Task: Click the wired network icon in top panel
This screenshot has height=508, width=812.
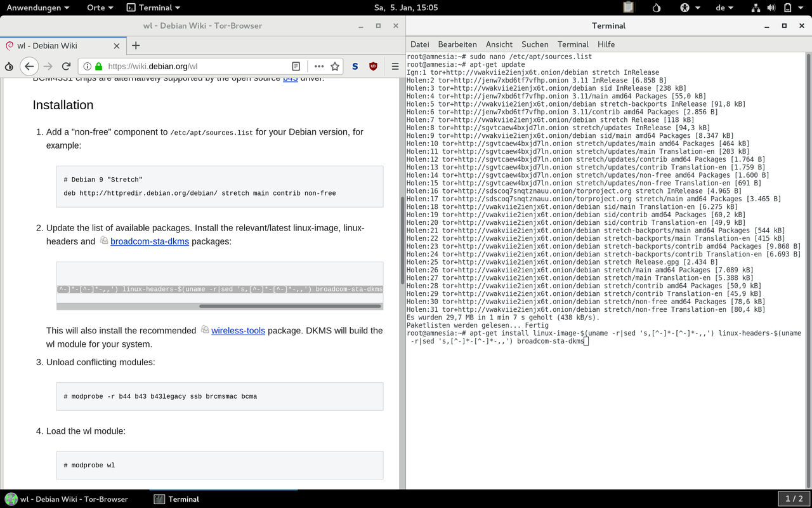Action: coord(756,8)
